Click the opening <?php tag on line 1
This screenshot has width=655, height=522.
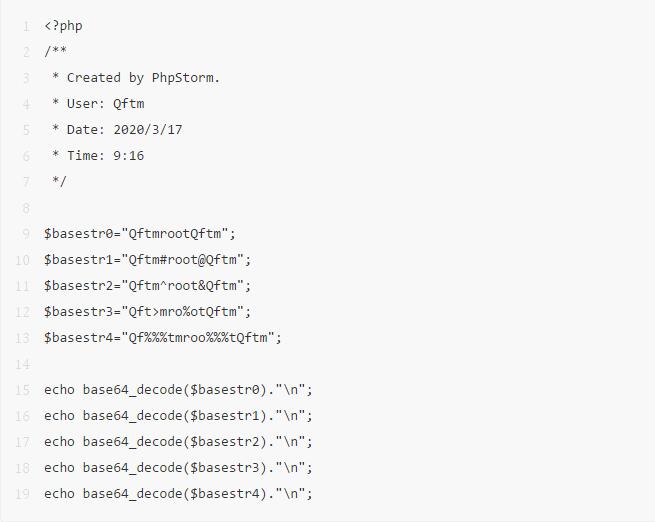pyautogui.click(x=63, y=26)
